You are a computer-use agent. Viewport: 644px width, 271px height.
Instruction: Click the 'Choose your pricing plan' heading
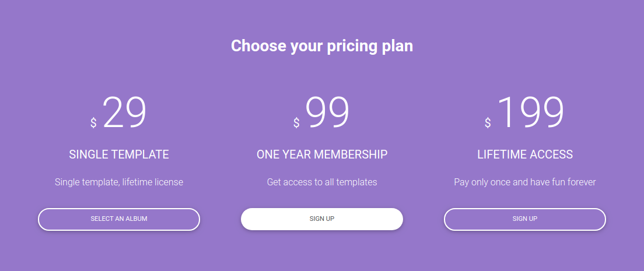pos(322,46)
